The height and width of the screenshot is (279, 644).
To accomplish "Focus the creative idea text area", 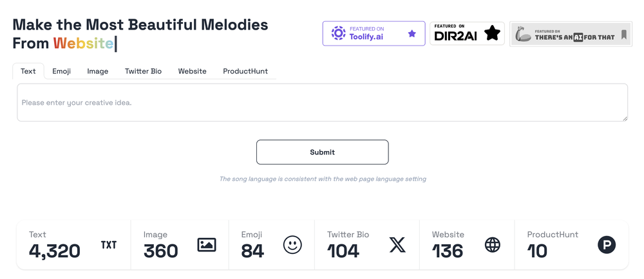I will point(323,102).
